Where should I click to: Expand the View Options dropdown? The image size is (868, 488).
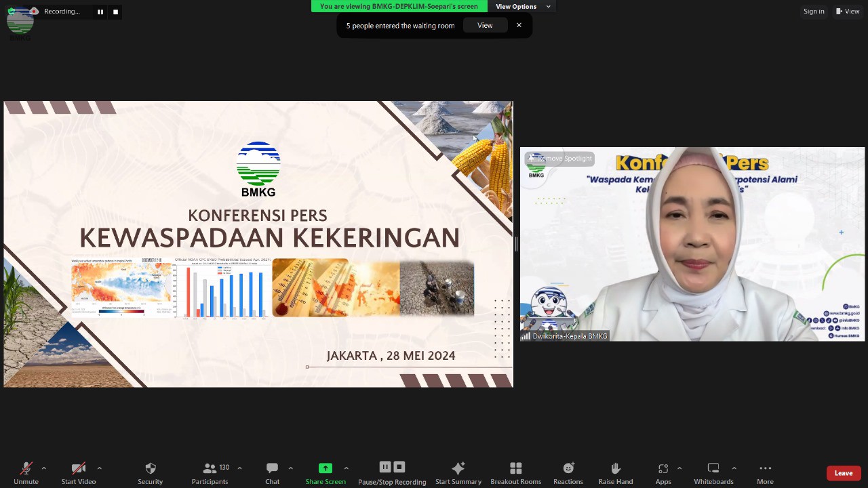[x=521, y=7]
